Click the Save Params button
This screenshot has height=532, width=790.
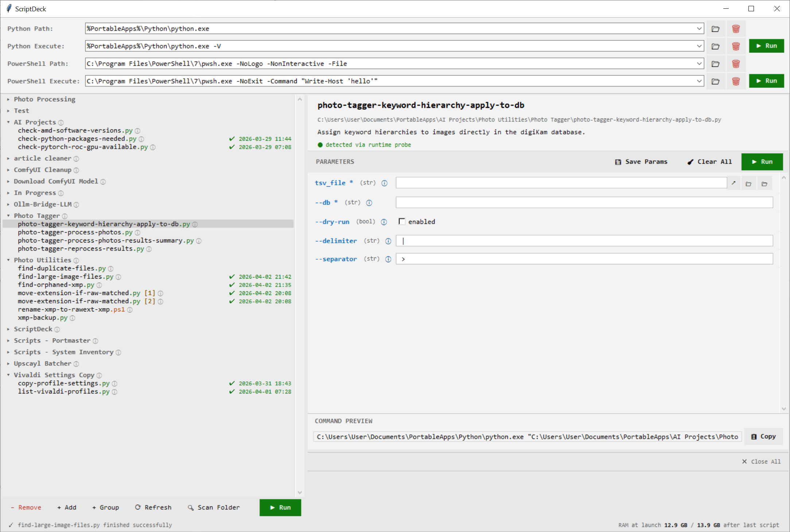(641, 162)
